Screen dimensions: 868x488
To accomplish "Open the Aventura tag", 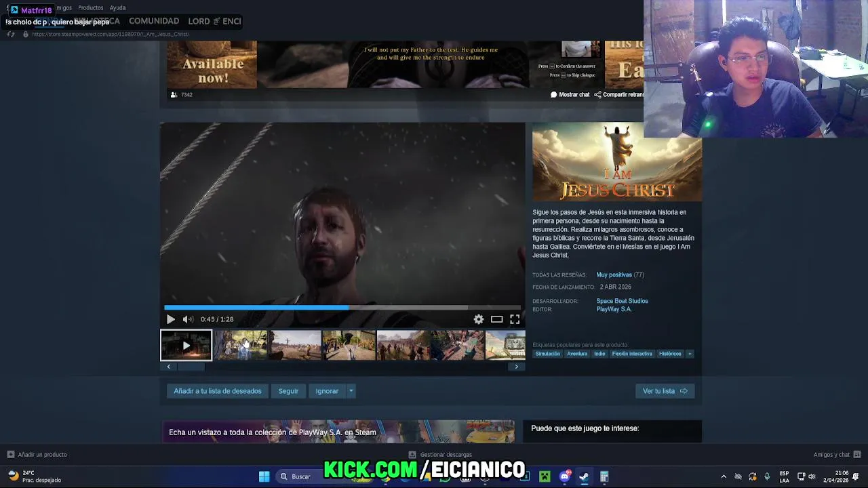I will pos(577,354).
